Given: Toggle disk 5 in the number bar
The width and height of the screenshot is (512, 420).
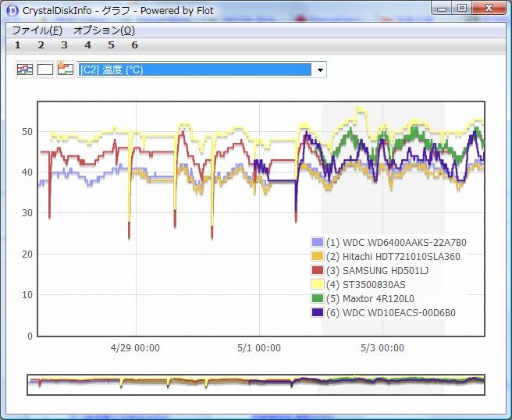Looking at the screenshot, I should [x=112, y=45].
